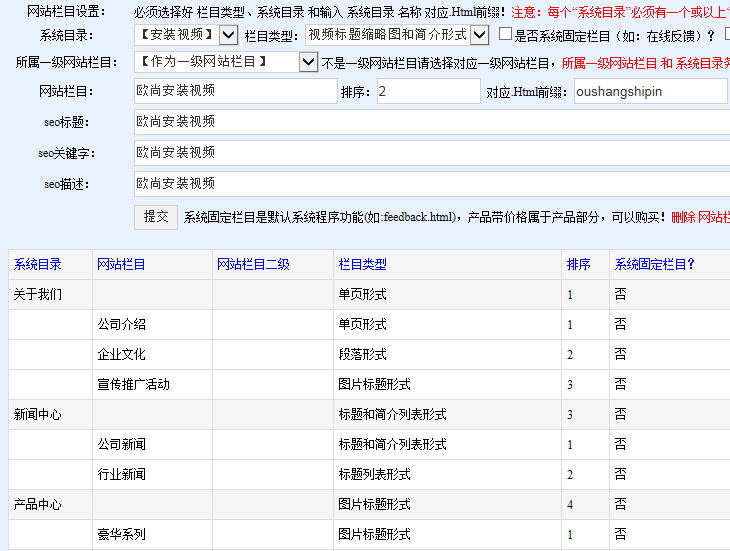Viewport: 730px width, 551px height.
Task: Click the red 删除 网站栏目 text
Action: [700, 217]
